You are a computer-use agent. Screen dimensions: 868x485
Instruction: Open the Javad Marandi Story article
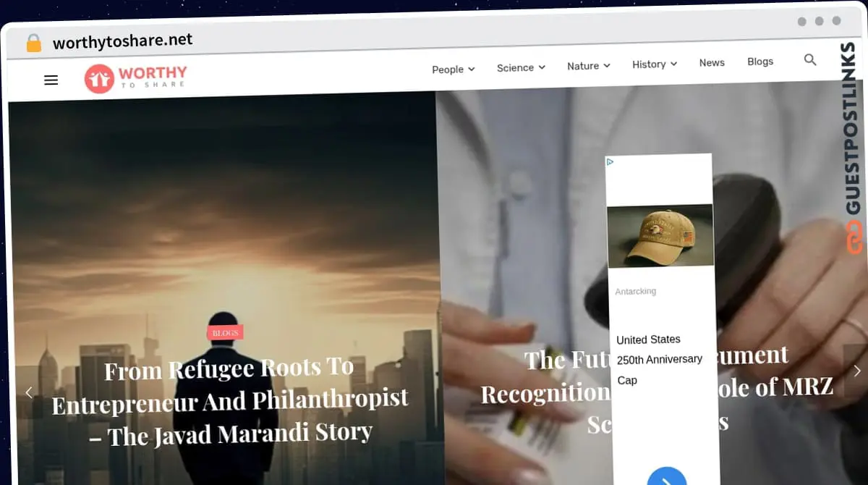[230, 401]
